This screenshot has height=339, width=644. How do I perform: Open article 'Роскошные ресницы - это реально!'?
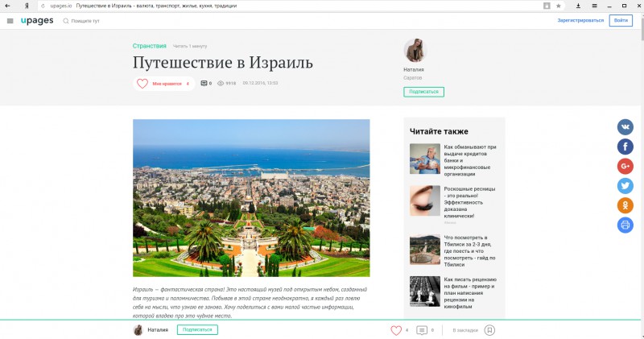469,202
